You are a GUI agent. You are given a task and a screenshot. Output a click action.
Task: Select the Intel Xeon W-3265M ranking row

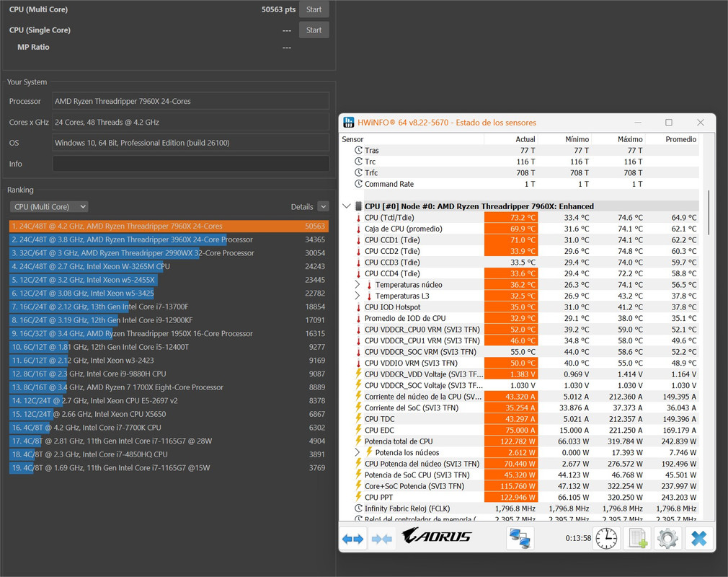click(169, 267)
